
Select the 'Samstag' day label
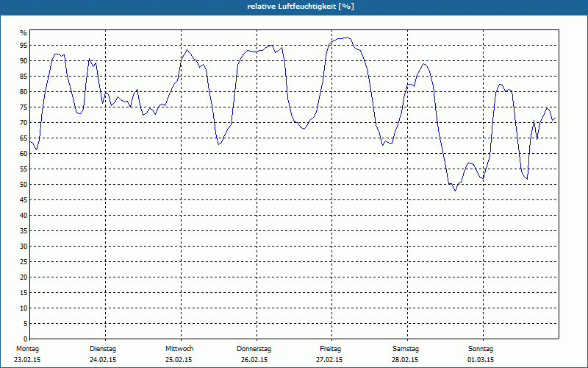point(406,349)
